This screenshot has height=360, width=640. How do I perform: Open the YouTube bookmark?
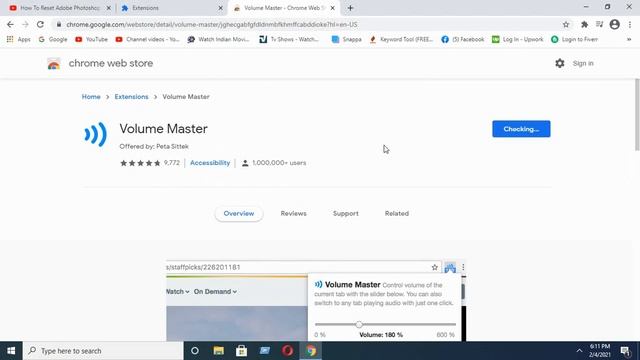pos(91,39)
